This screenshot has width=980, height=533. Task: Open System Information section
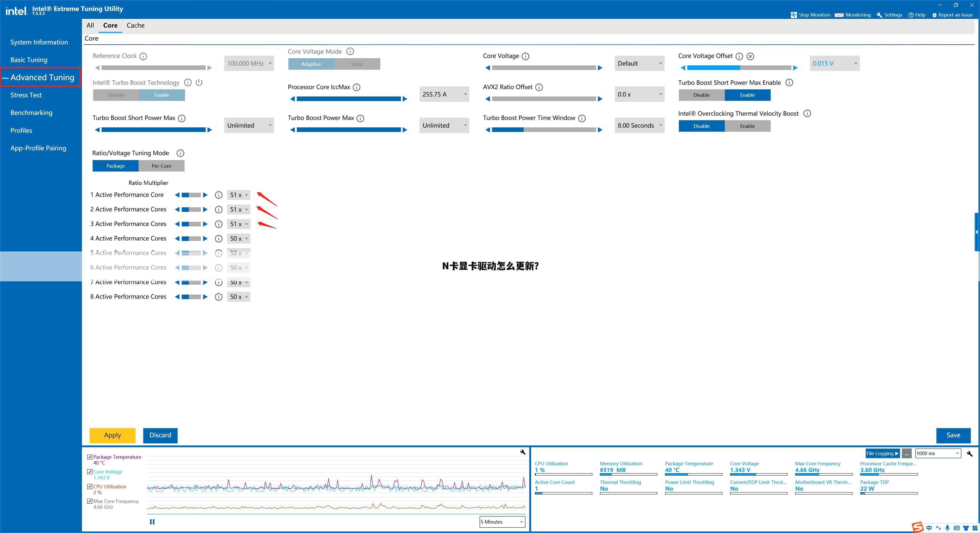click(39, 42)
